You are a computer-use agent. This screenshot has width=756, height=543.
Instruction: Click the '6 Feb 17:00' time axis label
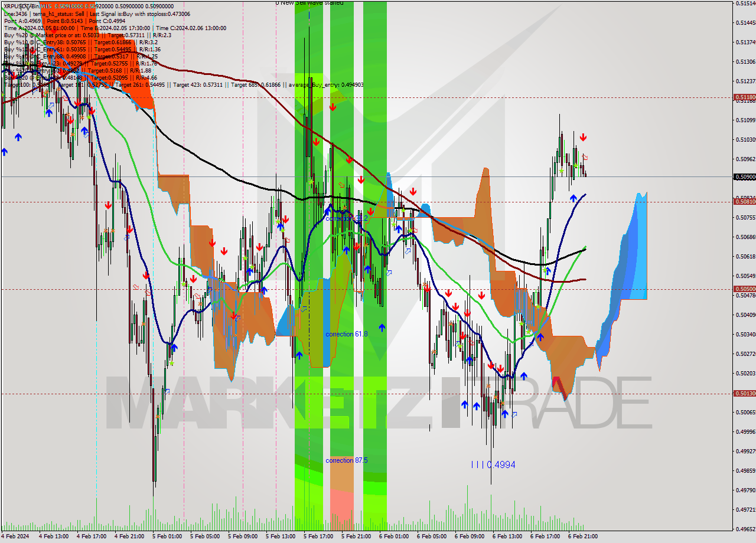pos(545,537)
